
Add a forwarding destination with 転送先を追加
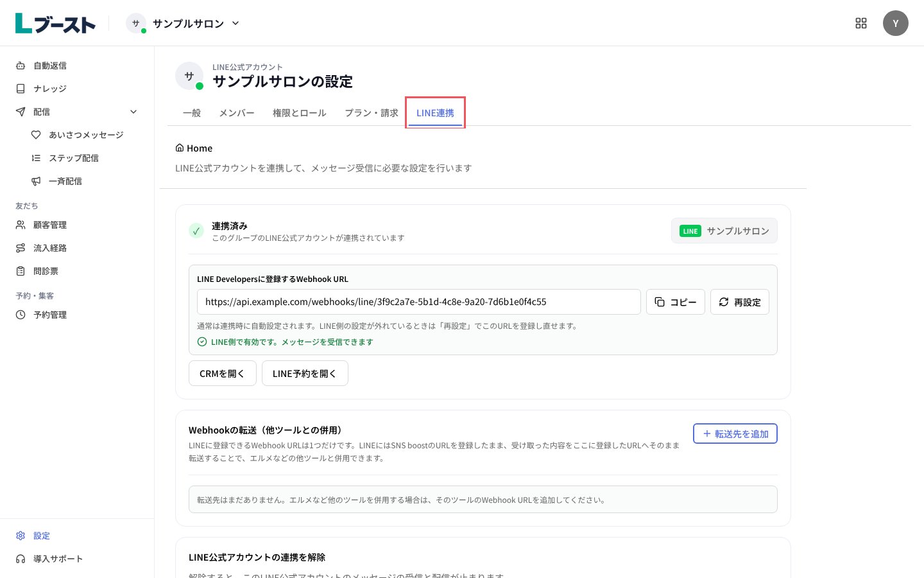tap(735, 433)
